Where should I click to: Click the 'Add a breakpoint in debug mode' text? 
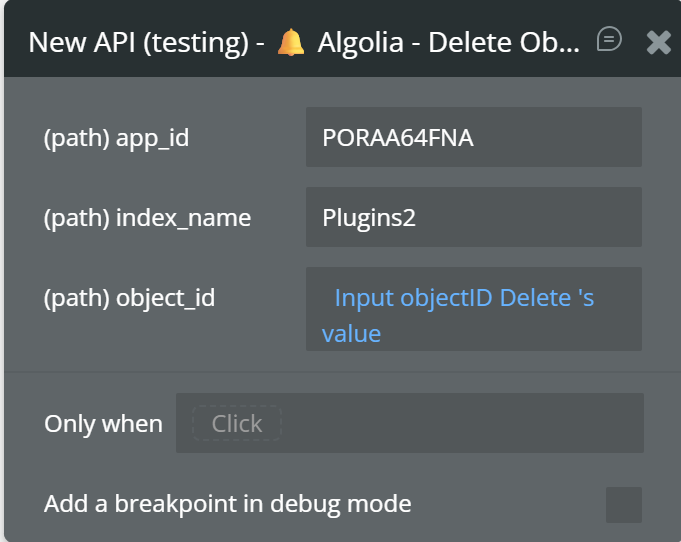point(227,503)
